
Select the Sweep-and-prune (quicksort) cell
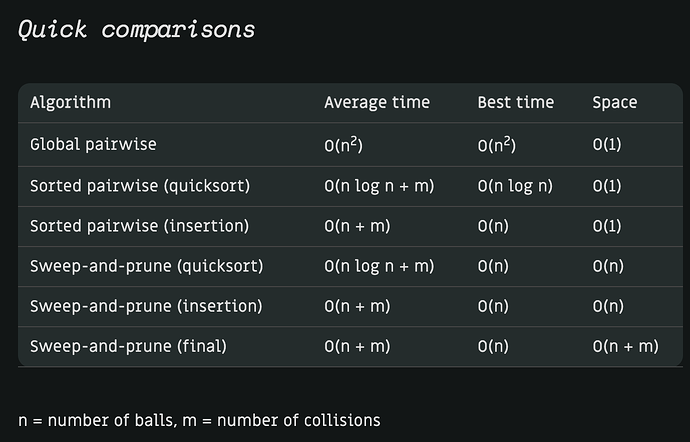coord(147,266)
